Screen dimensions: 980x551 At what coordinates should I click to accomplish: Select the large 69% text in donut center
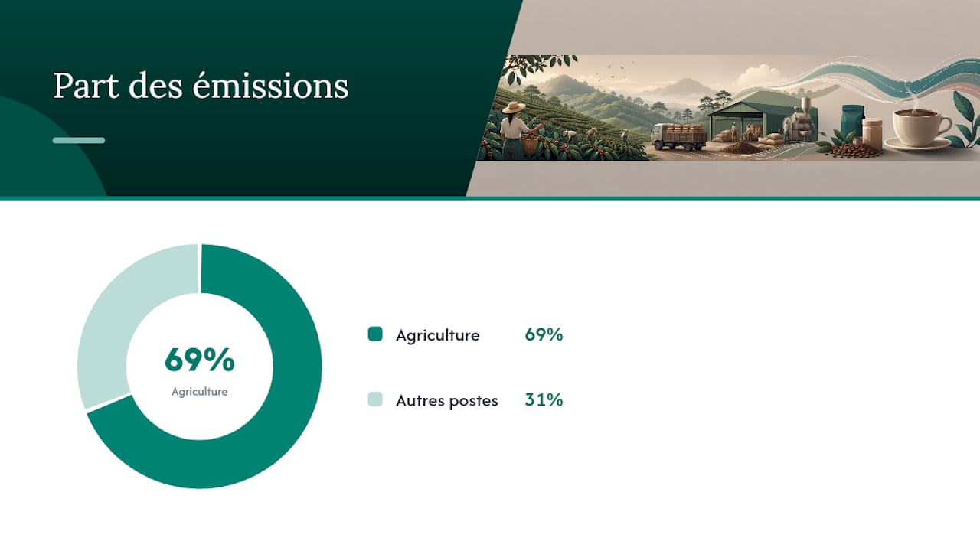(x=200, y=359)
